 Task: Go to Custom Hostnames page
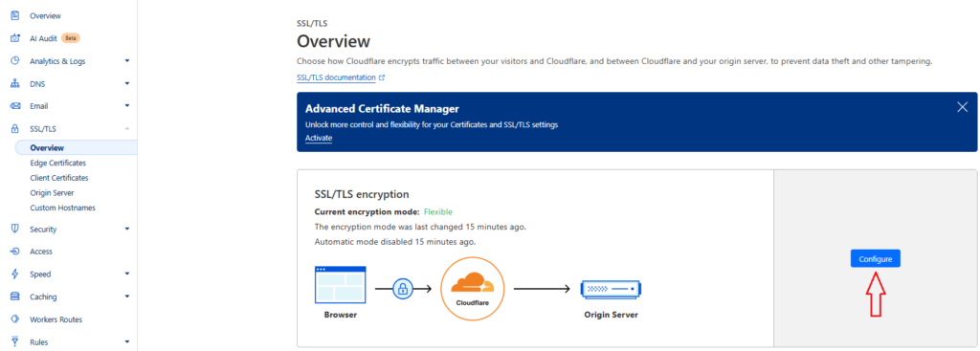click(62, 208)
